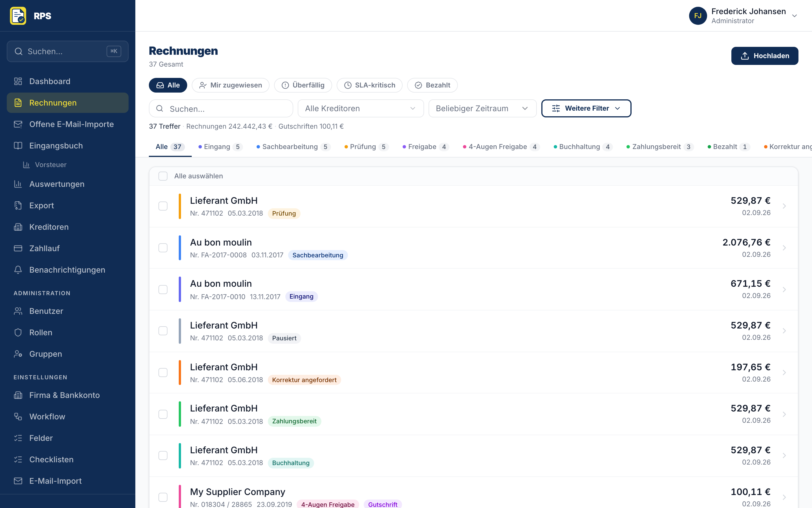Open the Kreditoren building icon
This screenshot has width=812, height=508.
pos(18,227)
